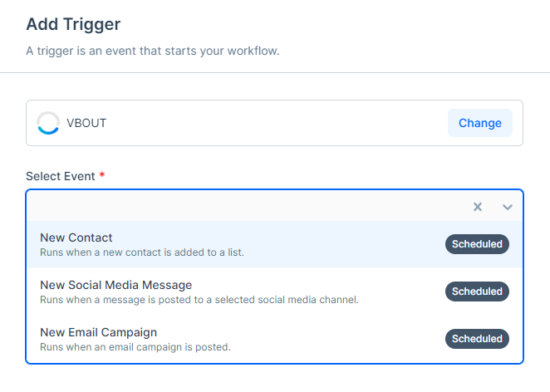The height and width of the screenshot is (392, 550).
Task: Click 'Runs when a message is posted' description
Action: click(x=199, y=300)
